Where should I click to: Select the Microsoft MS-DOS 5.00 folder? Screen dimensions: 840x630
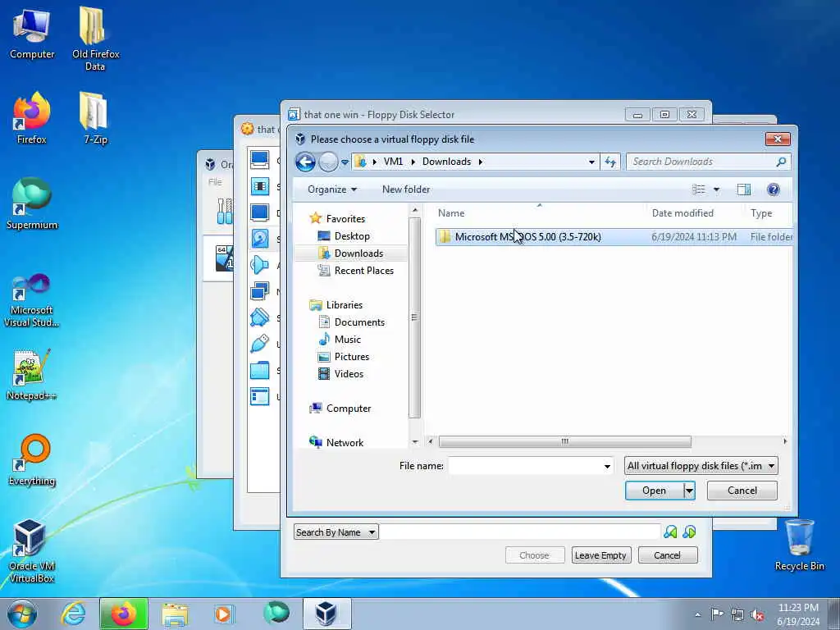coord(614,237)
